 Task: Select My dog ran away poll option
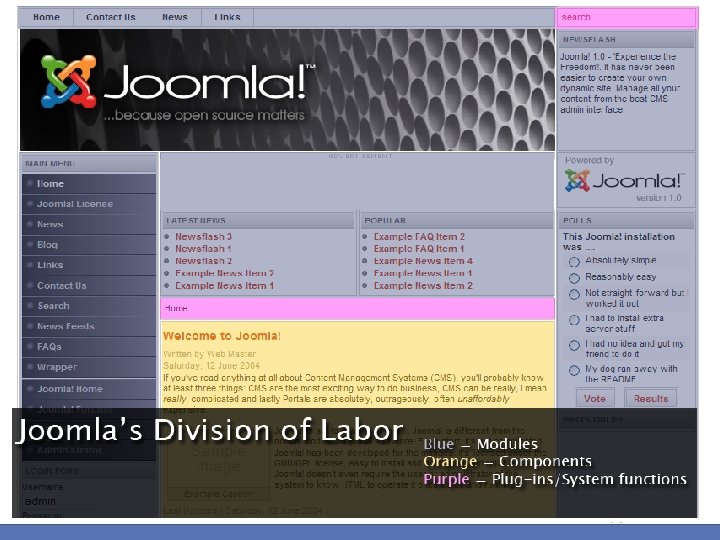[574, 371]
